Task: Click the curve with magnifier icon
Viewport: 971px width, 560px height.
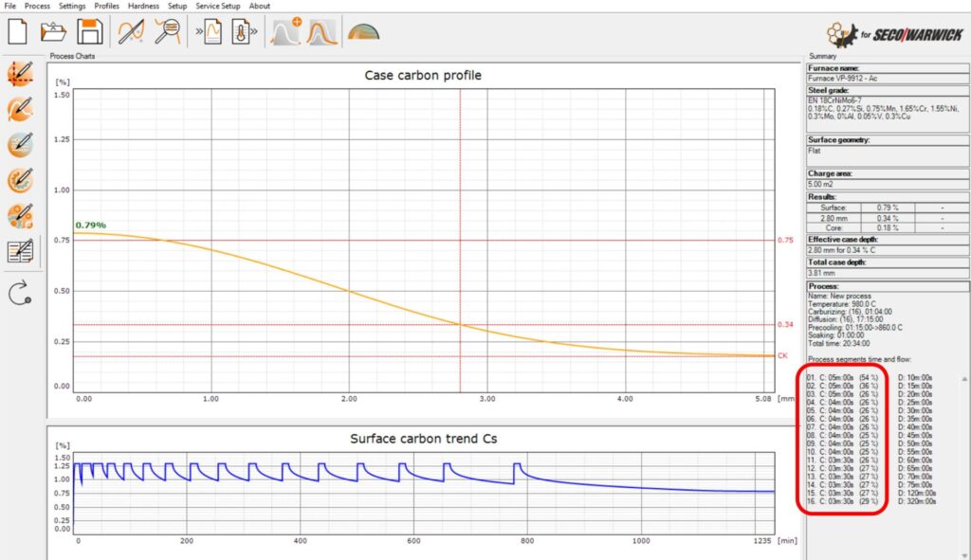Action: [x=167, y=32]
